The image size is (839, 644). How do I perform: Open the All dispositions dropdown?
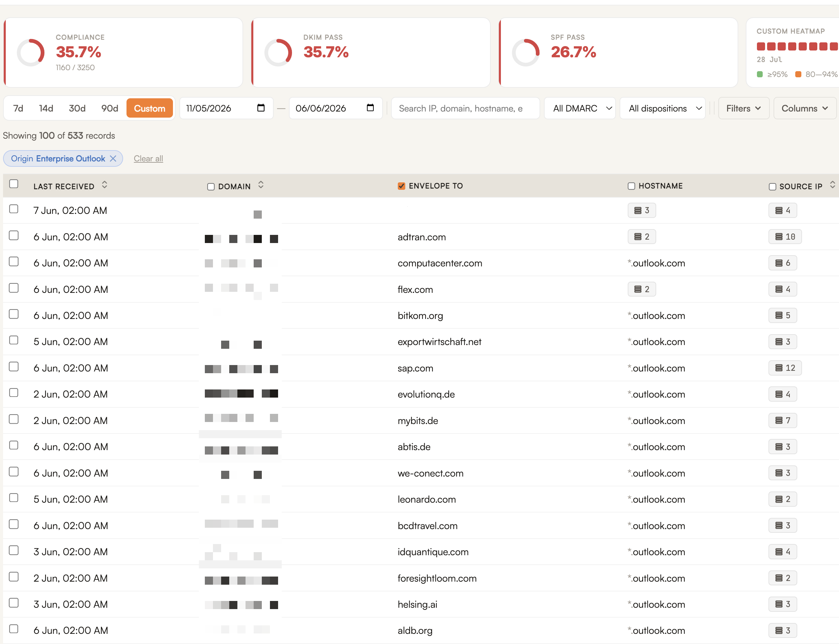663,108
